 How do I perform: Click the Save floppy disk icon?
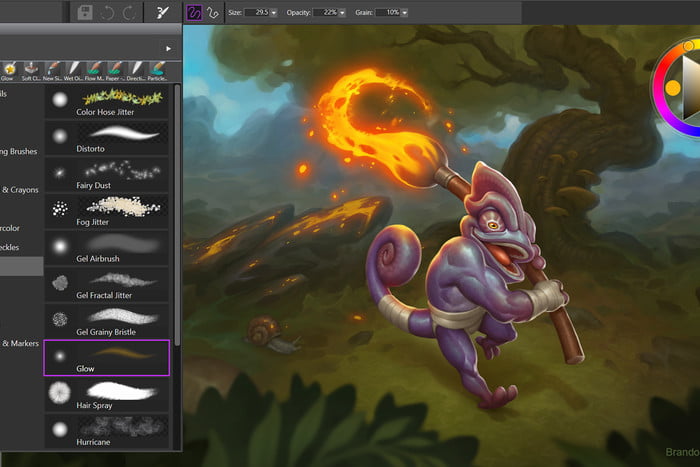click(x=85, y=13)
